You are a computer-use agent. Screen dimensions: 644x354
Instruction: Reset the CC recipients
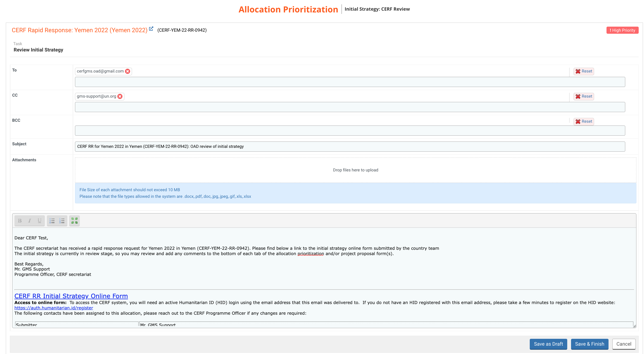point(584,96)
